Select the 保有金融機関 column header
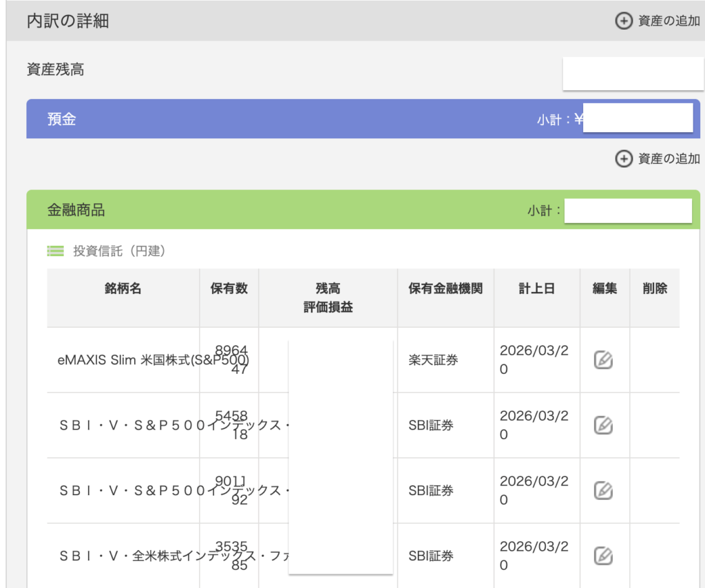Screen dimensions: 705x588 point(445,288)
